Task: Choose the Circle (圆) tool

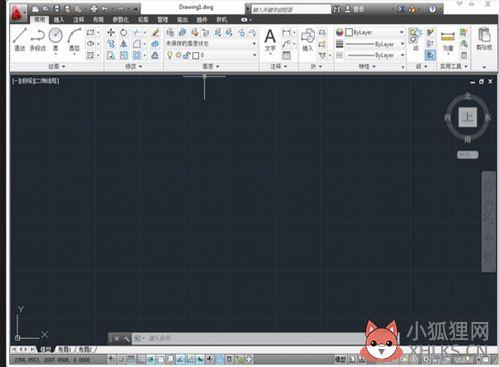Action: 56,39
